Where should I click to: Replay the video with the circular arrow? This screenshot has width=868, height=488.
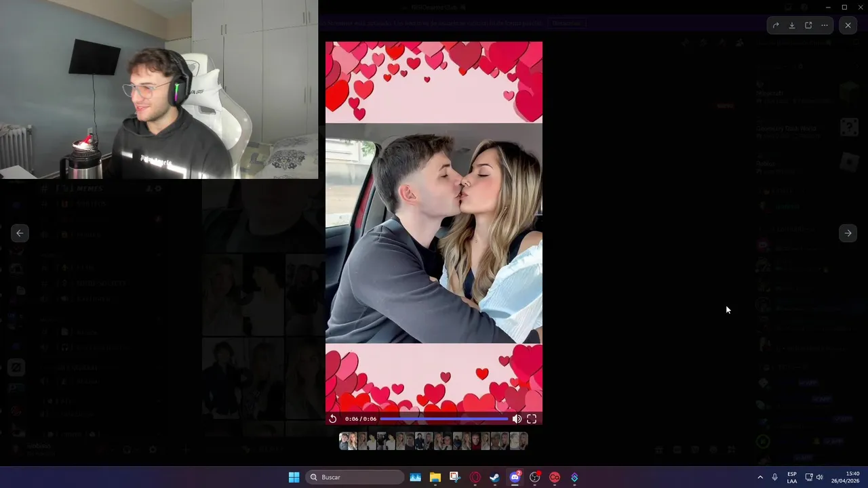(x=333, y=419)
